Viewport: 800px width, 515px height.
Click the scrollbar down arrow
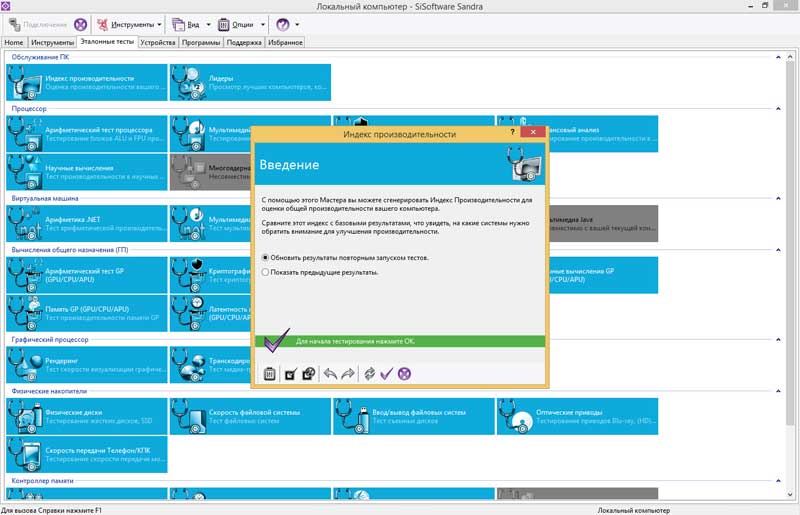pyautogui.click(x=790, y=495)
